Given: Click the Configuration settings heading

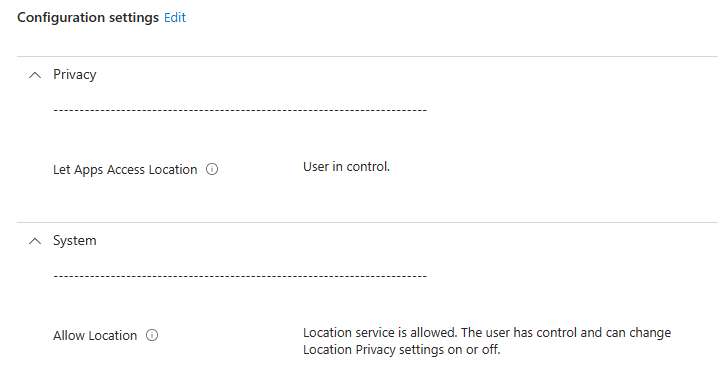Looking at the screenshot, I should [88, 17].
